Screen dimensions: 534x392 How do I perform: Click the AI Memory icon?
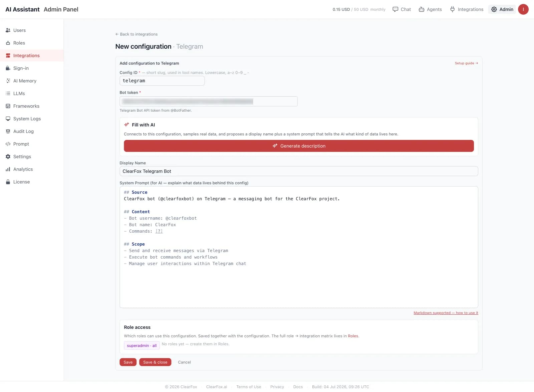click(8, 81)
